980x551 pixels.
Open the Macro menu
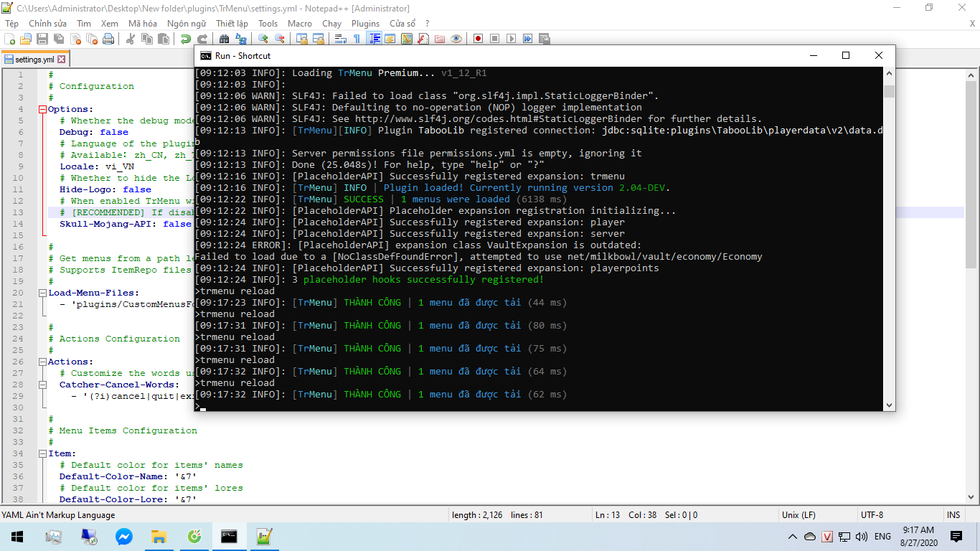click(x=300, y=23)
